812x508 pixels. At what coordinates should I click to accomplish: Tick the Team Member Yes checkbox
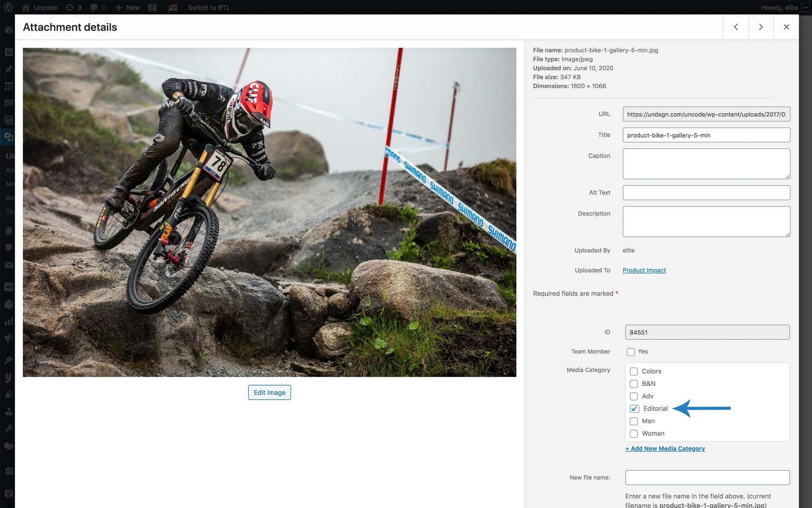(x=631, y=352)
